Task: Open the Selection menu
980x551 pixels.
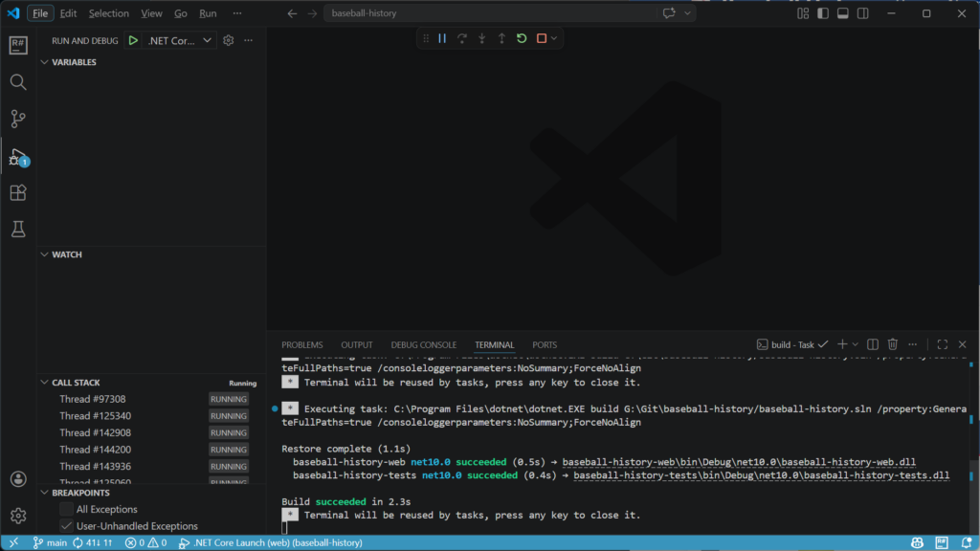Action: [108, 13]
